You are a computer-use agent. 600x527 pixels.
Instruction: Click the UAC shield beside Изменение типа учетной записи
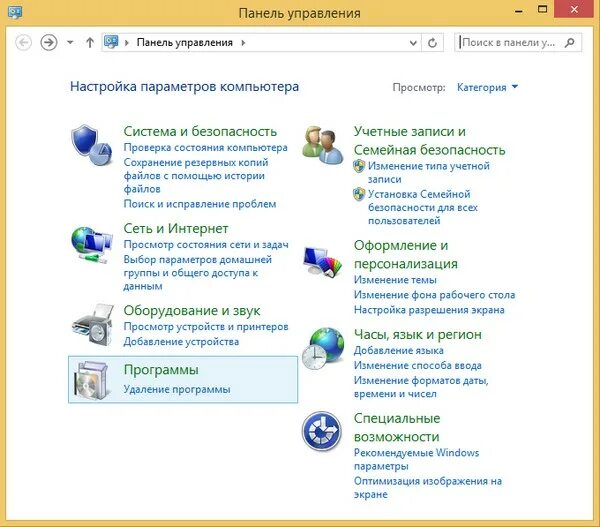point(359,166)
